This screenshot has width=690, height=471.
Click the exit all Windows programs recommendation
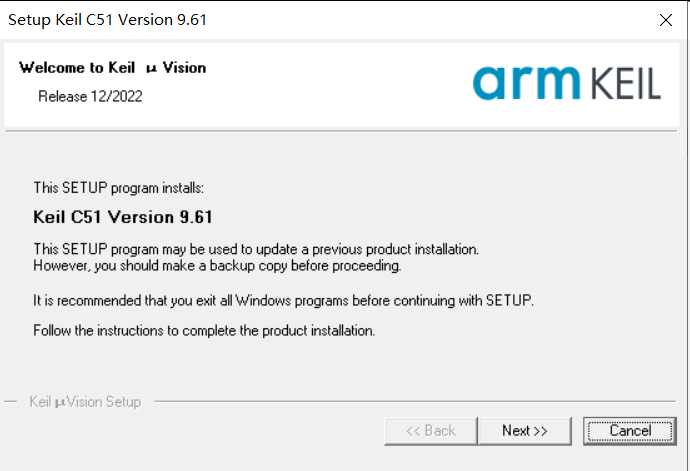283,301
